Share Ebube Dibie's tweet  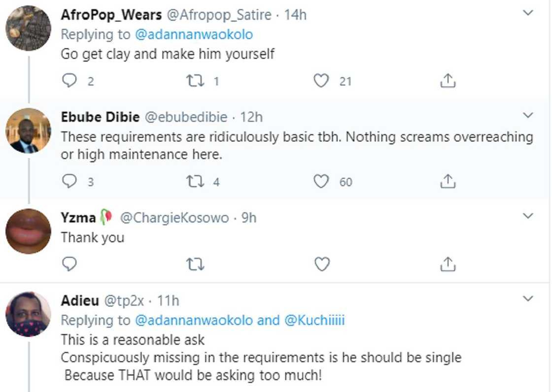(448, 182)
